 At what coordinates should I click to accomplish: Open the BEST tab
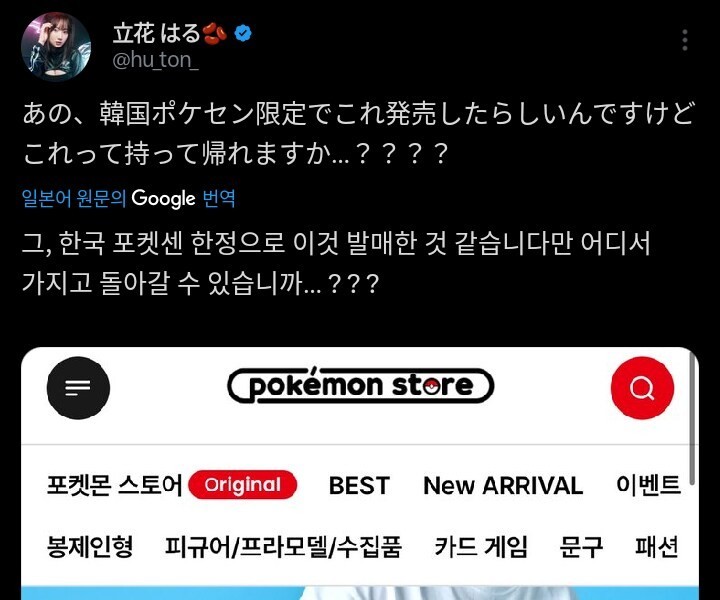tap(359, 485)
